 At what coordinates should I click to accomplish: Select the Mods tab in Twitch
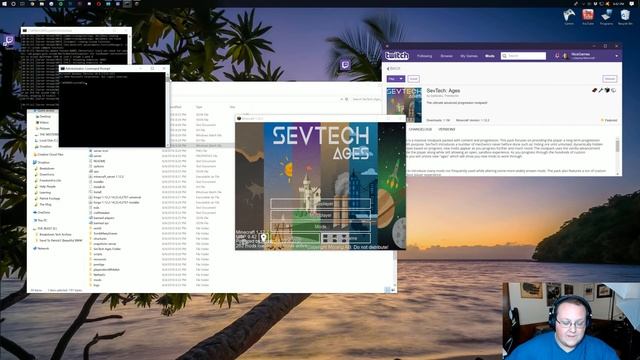490,56
